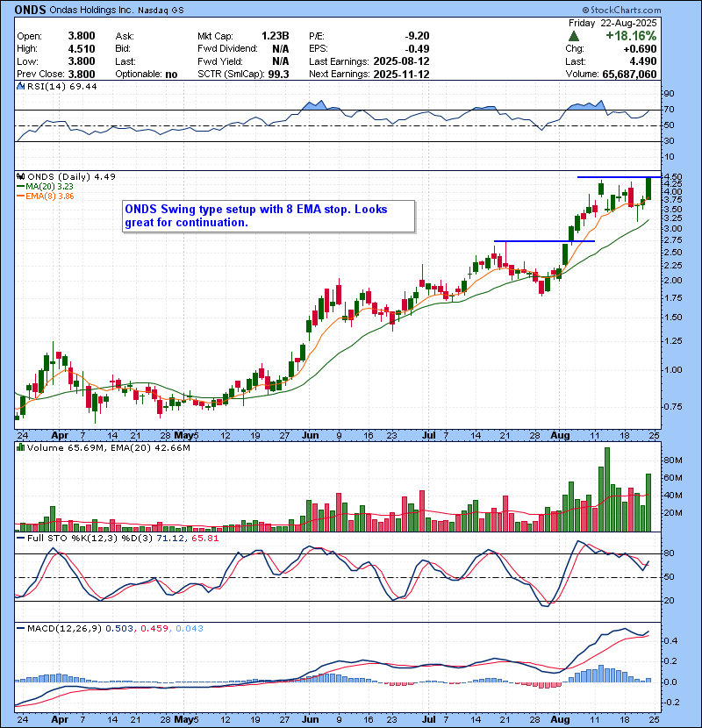Open the StockCharts.com copyright link

point(621,10)
